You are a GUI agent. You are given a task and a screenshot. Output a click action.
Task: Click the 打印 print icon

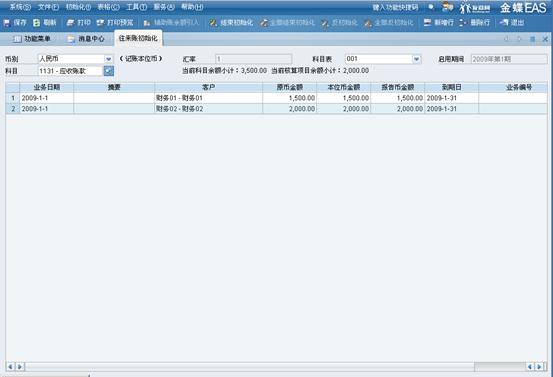(x=71, y=23)
